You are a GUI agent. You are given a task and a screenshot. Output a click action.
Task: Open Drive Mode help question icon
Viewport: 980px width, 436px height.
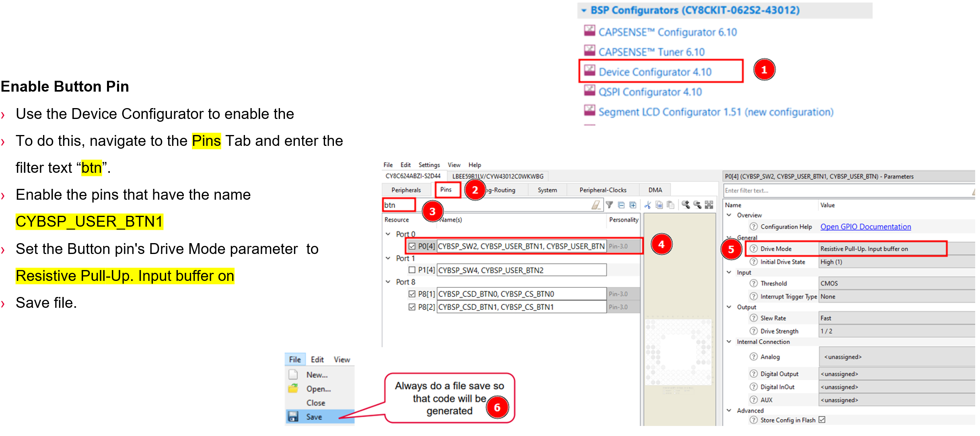point(754,249)
